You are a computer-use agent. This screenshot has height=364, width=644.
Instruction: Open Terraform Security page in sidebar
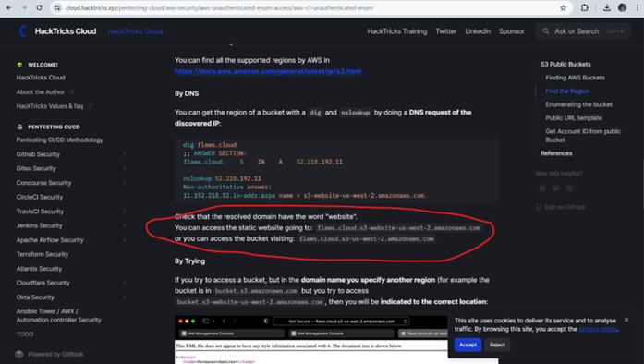coord(43,254)
